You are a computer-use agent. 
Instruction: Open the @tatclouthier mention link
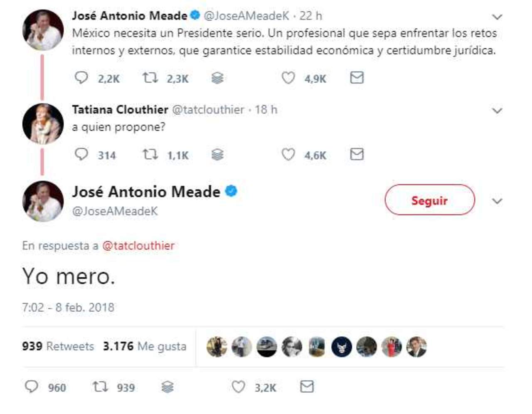coord(138,246)
